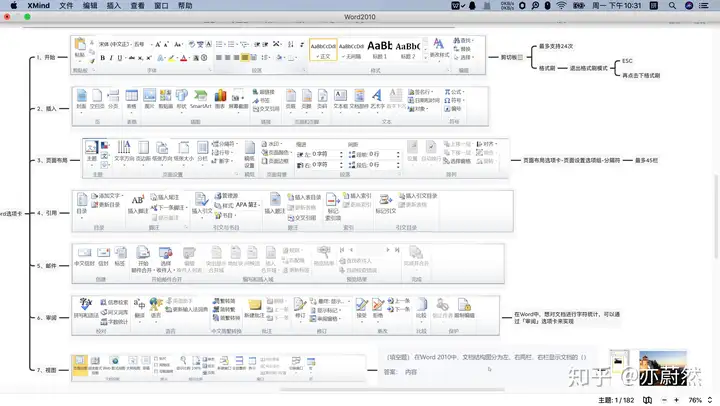Click the 标记索引项 mark index entry icon
Screen dimensions: 720x406
click(x=332, y=200)
